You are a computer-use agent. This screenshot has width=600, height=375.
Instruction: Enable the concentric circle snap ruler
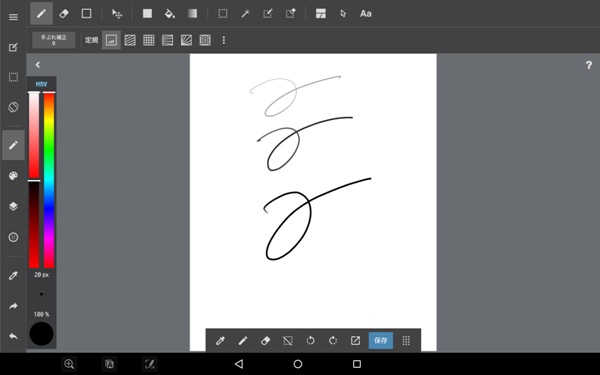click(205, 40)
